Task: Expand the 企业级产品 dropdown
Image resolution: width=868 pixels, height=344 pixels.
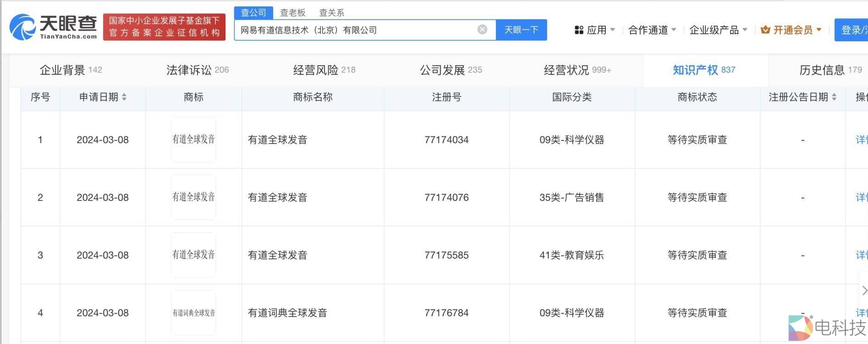Action: click(745, 30)
